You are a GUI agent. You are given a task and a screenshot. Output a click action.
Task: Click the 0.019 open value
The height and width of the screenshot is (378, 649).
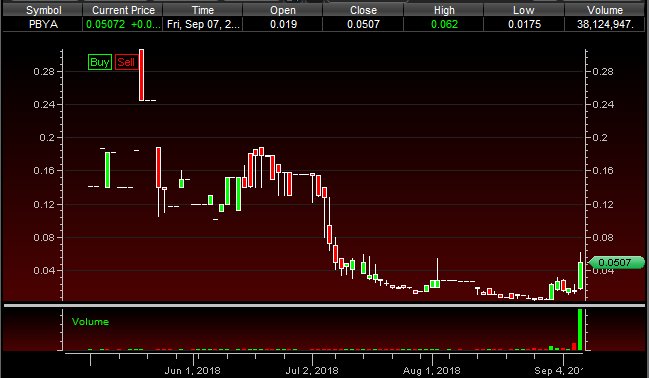click(x=283, y=24)
